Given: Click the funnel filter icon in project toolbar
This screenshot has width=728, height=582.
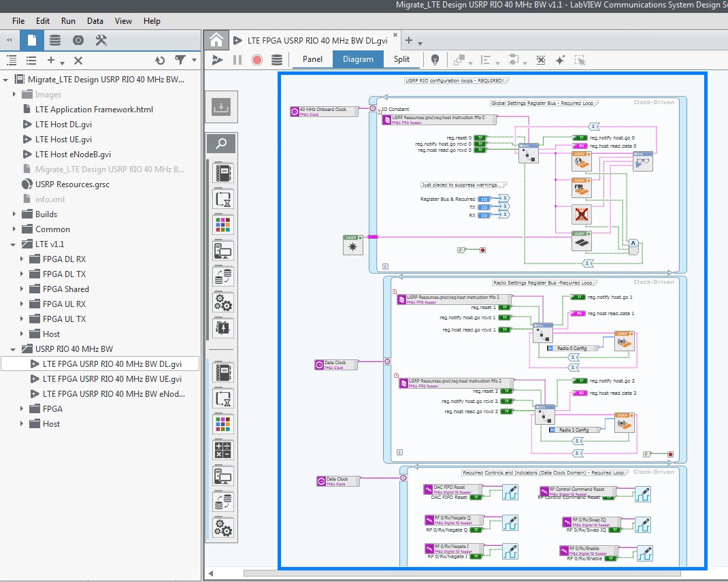Looking at the screenshot, I should [180, 60].
